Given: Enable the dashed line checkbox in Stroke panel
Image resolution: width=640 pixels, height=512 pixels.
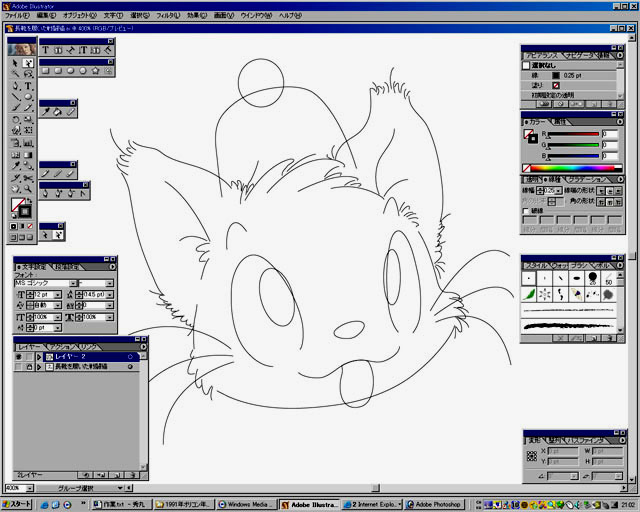Looking at the screenshot, I should coord(526,211).
